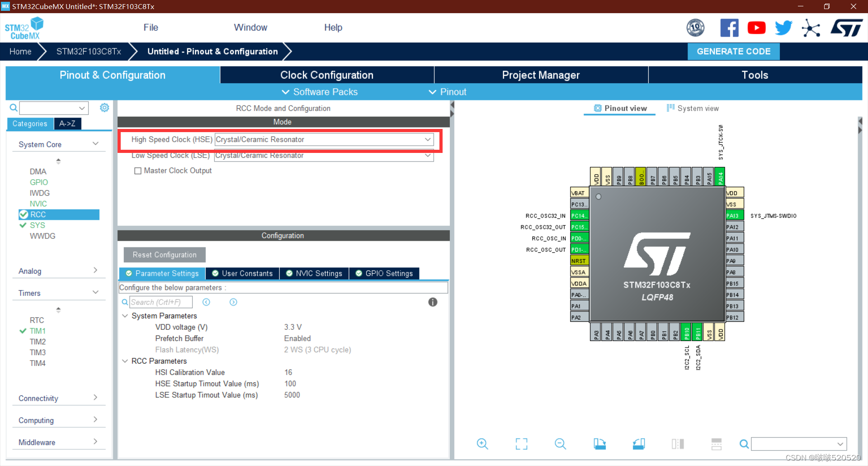Image resolution: width=868 pixels, height=466 pixels.
Task: Click green PA13 pin on chip
Action: point(735,215)
